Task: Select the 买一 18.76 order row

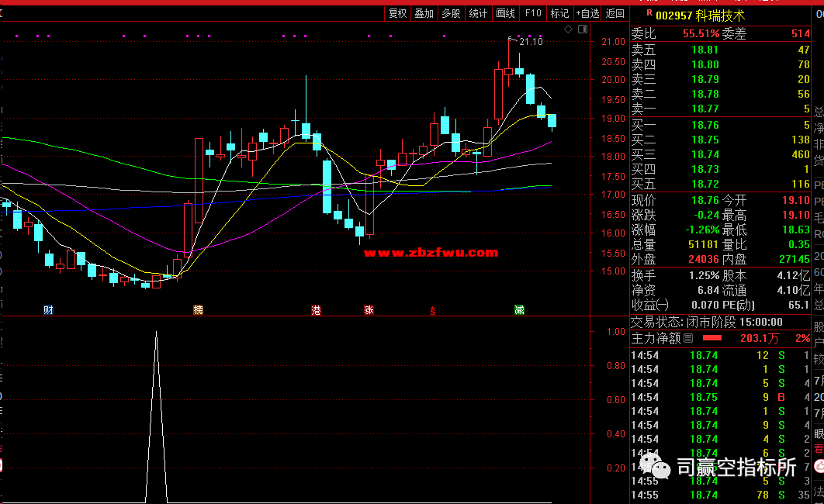Action: 721,125
